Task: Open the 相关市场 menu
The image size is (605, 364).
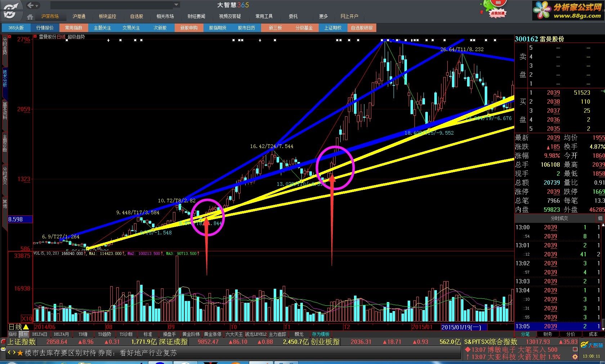Action: (165, 16)
